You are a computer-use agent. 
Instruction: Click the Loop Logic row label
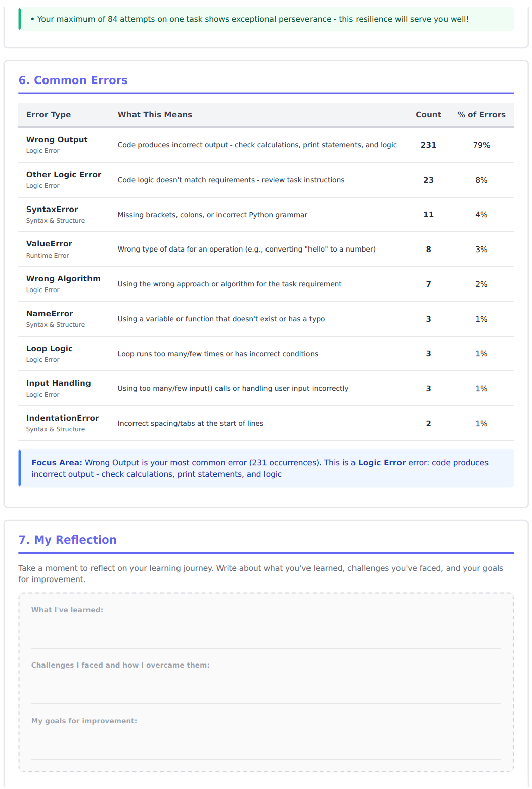[50, 349]
